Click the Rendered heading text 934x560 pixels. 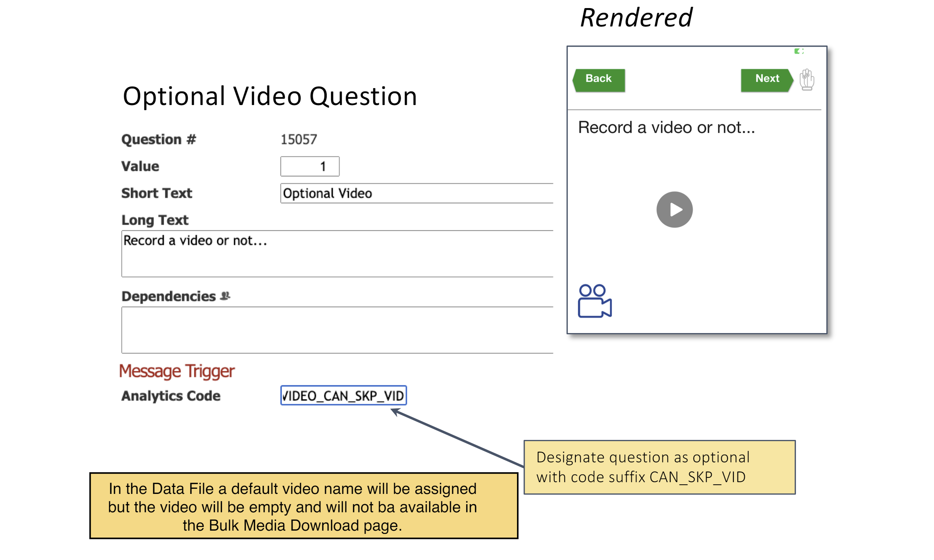636,18
